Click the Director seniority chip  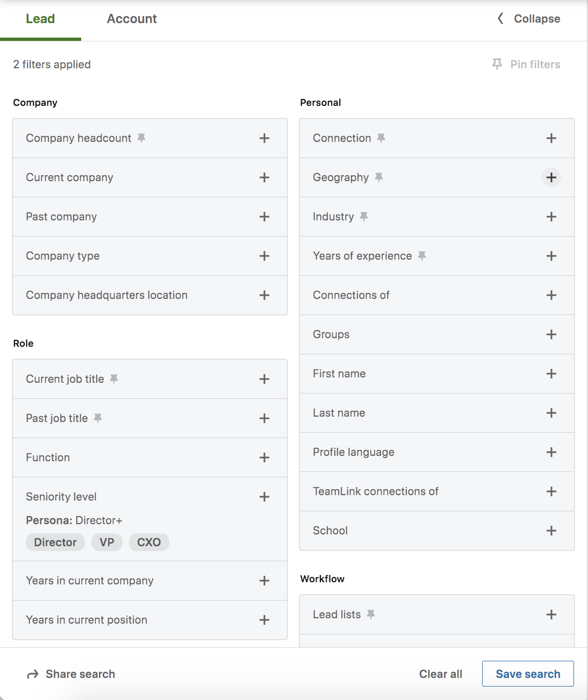click(x=55, y=542)
